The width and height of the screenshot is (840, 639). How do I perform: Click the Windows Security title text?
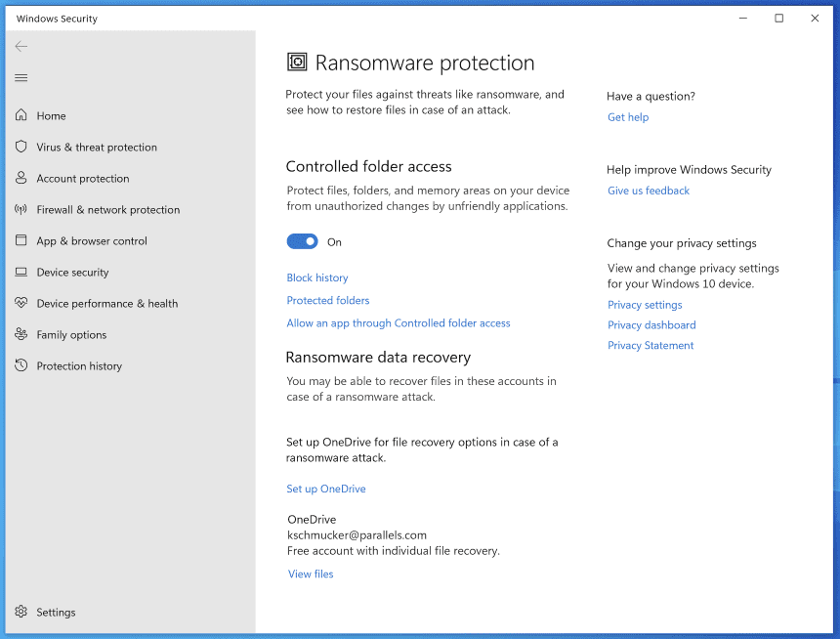(x=57, y=19)
